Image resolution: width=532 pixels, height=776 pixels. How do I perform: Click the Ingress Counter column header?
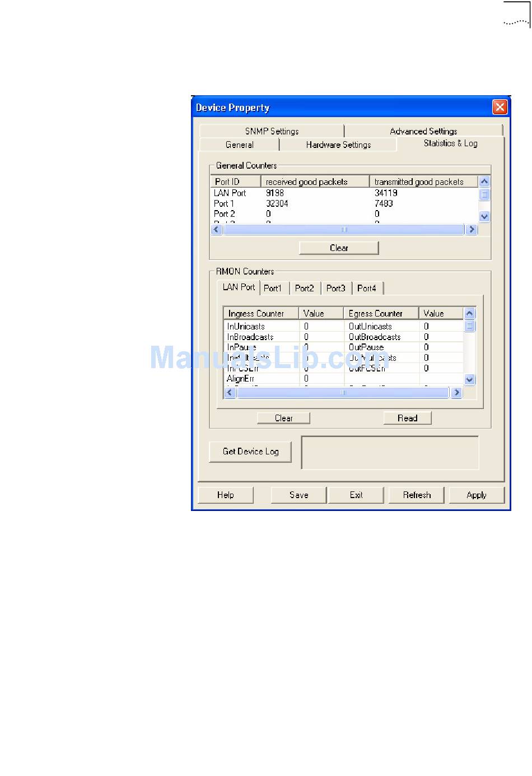click(x=262, y=313)
